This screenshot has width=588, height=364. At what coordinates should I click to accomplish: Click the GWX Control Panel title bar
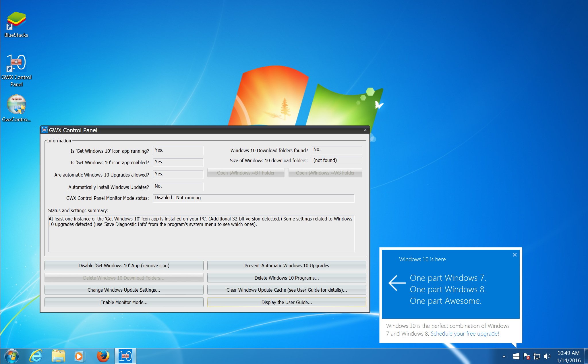point(204,130)
